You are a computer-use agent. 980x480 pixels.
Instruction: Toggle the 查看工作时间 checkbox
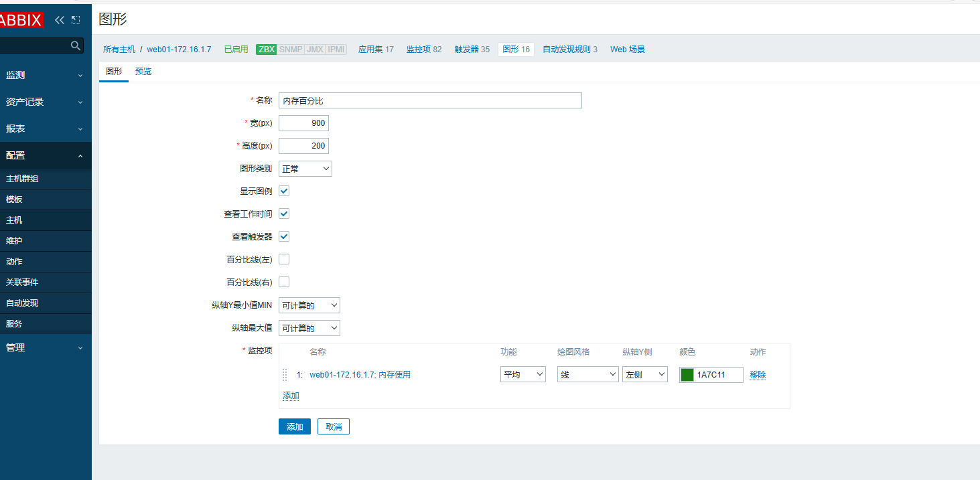tap(284, 214)
